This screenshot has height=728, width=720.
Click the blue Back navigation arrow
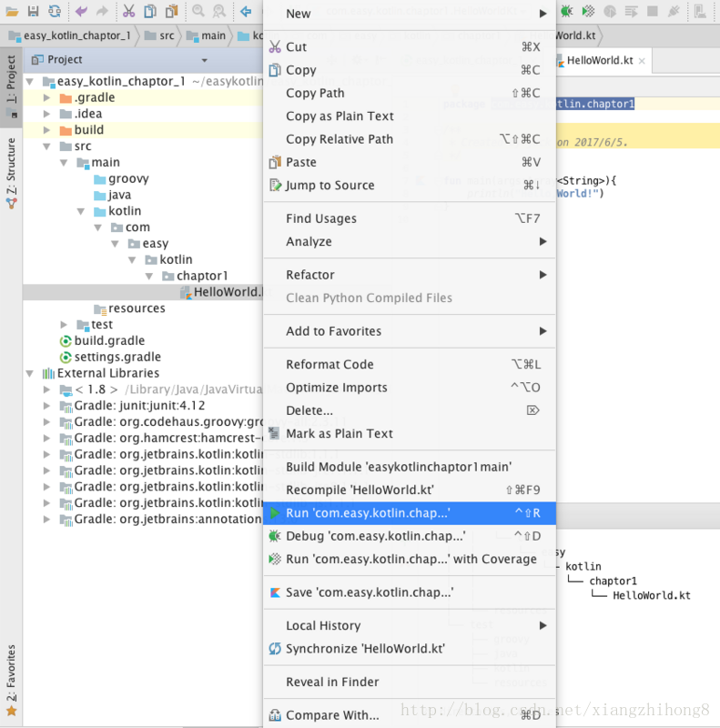tap(246, 11)
